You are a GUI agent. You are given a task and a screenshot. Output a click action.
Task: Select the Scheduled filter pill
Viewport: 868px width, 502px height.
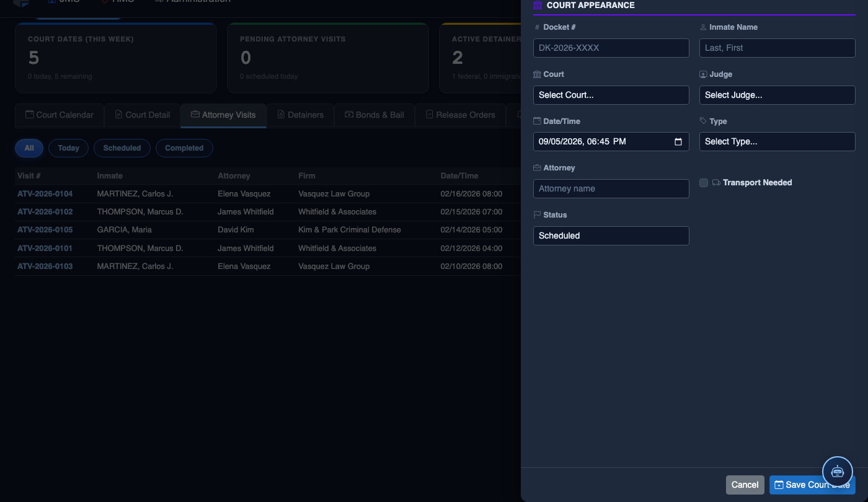pyautogui.click(x=122, y=148)
